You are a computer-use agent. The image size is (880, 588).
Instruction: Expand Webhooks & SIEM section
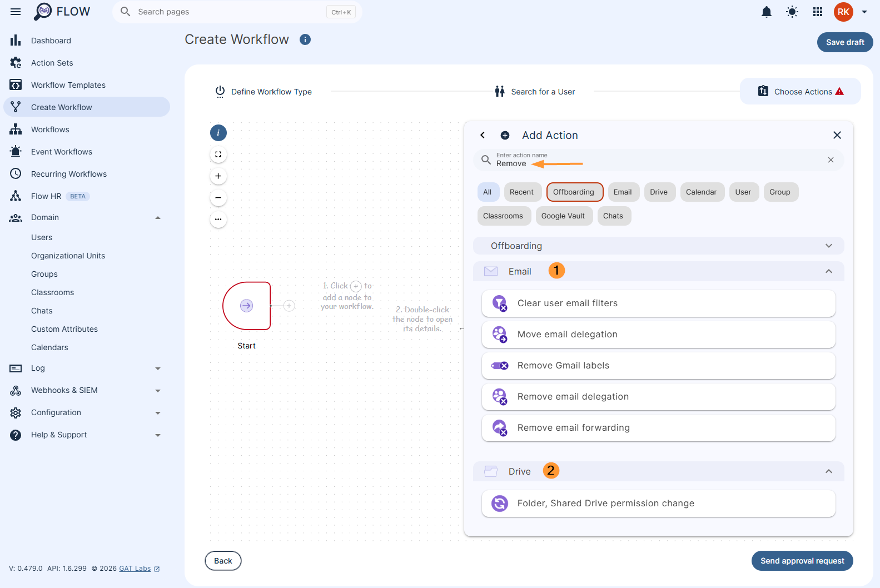point(87,390)
